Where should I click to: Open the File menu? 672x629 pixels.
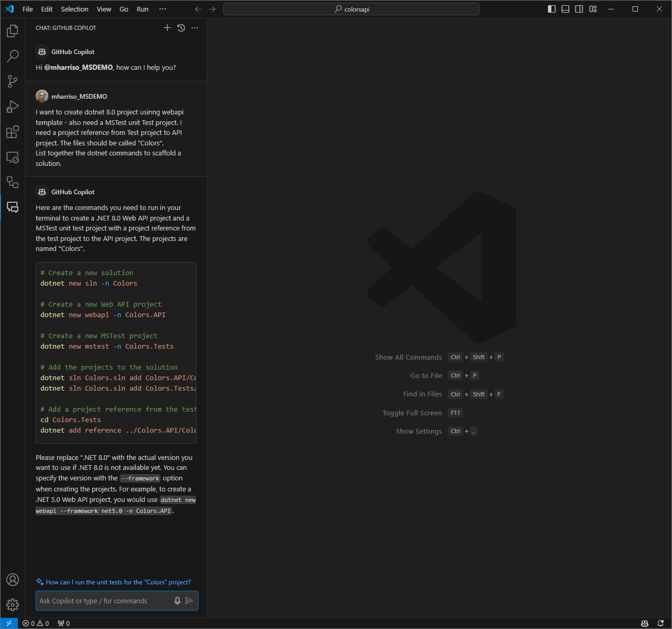[28, 9]
